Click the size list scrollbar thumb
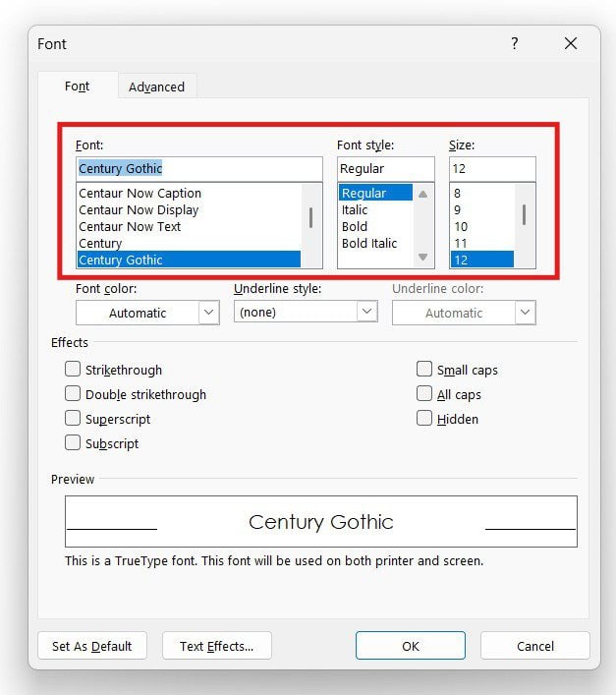 point(524,214)
